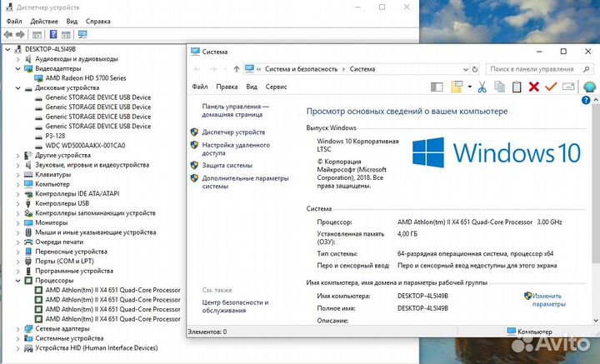Open Сервис menu in System window
Screen dimensions: 600x364
click(x=277, y=87)
